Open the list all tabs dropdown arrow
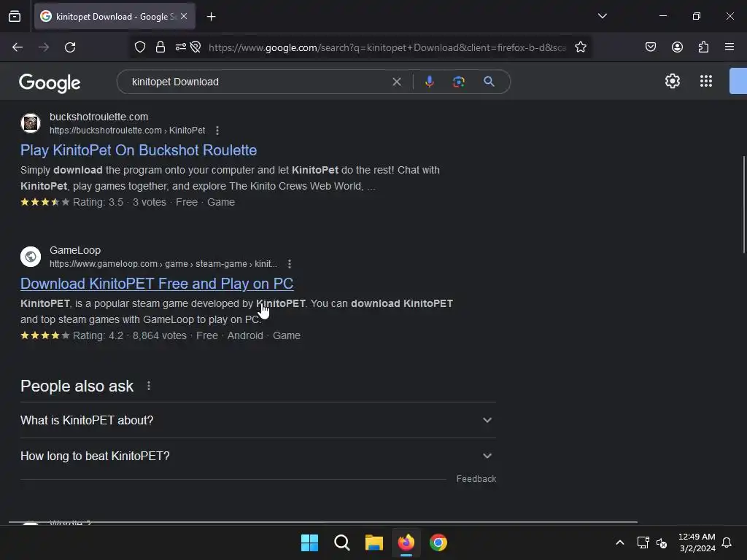This screenshot has height=560, width=747. (602, 16)
